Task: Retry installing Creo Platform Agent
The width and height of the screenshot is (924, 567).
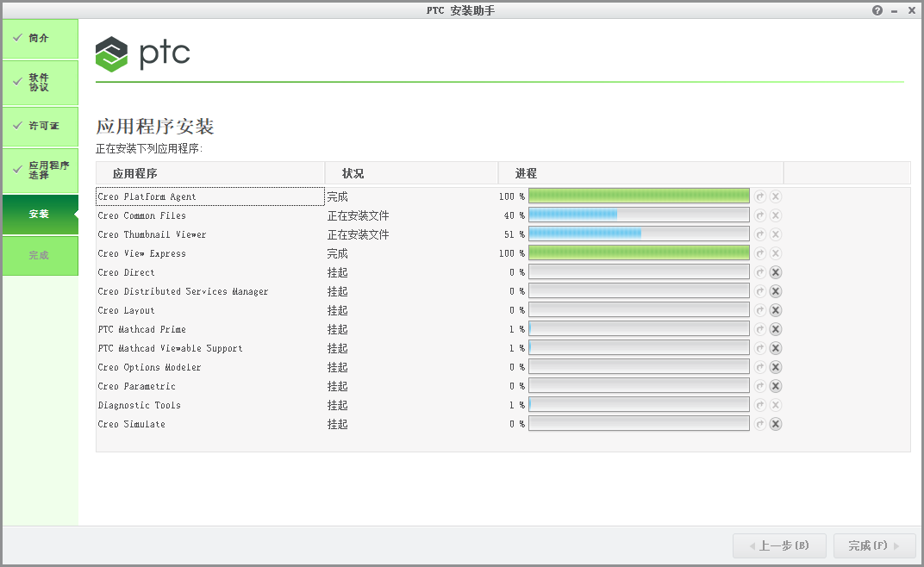Action: [x=759, y=196]
